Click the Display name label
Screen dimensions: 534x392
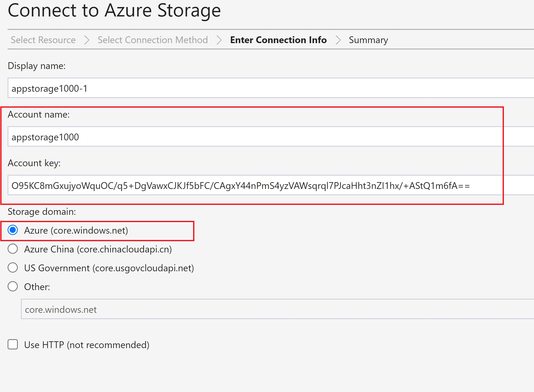(37, 66)
